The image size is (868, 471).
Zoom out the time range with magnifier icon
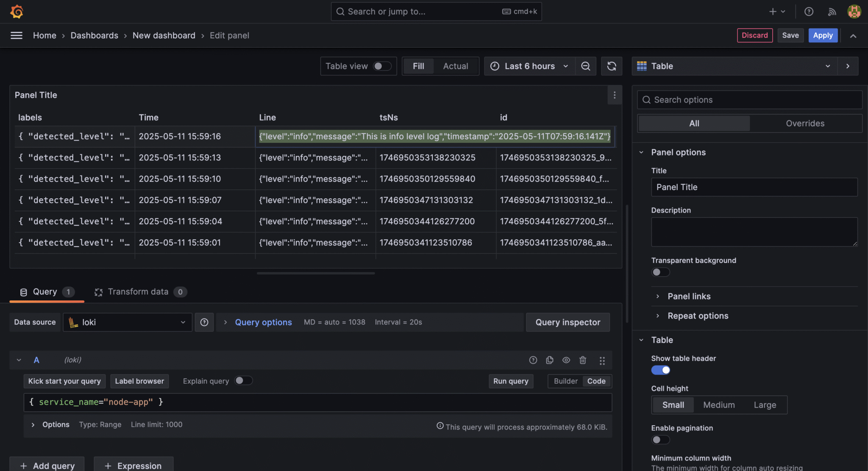(585, 66)
